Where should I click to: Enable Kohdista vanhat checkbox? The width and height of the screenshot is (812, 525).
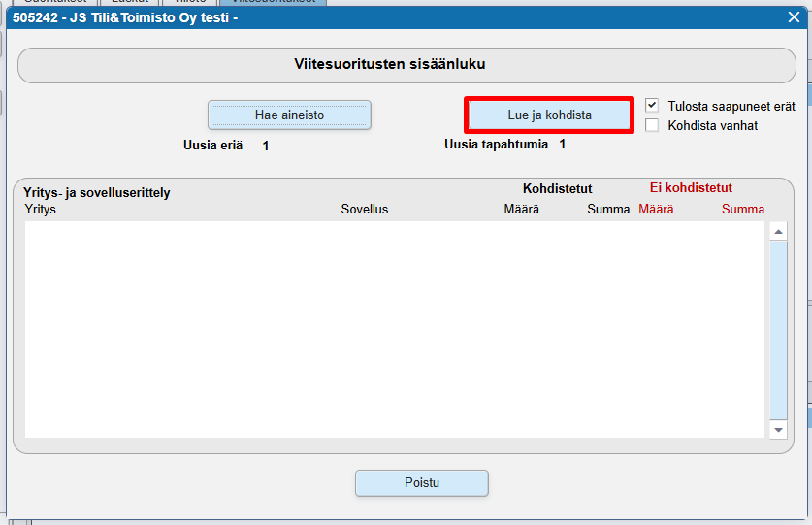652,125
